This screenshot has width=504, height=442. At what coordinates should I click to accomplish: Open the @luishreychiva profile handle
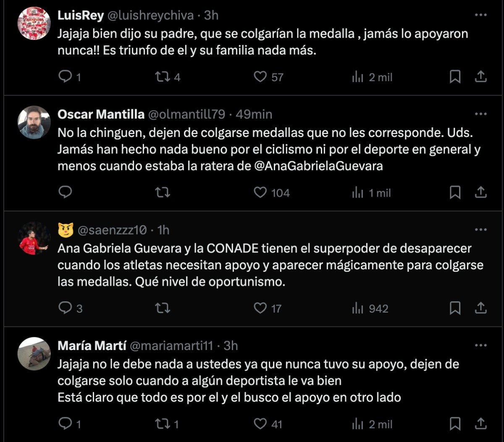pos(151,16)
